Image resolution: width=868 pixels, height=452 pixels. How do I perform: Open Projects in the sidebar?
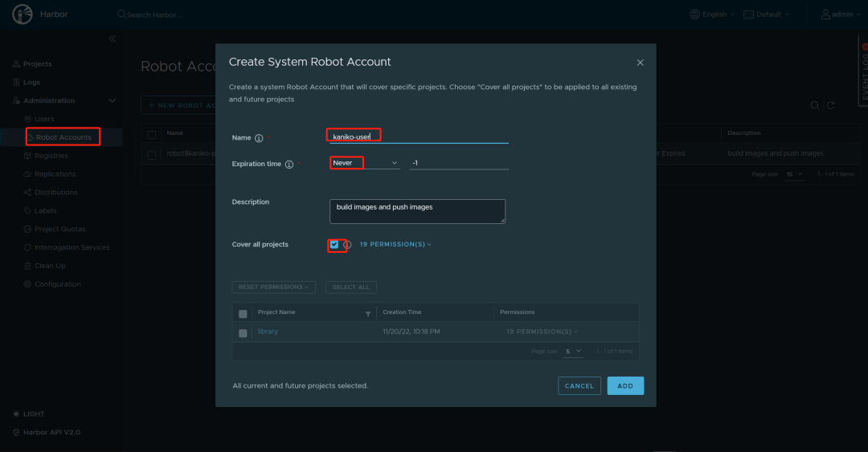click(38, 64)
